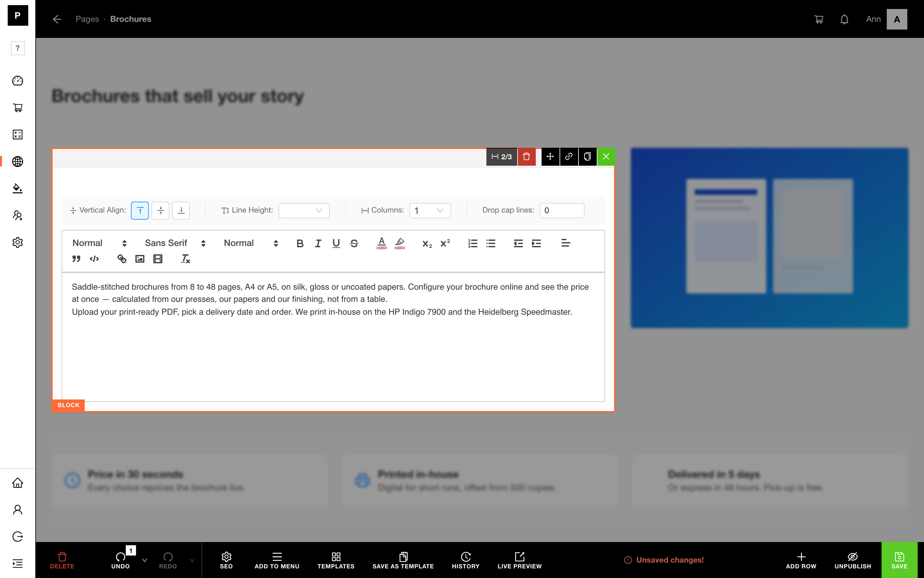Open the Columns dropdown
The image size is (924, 578).
pyautogui.click(x=430, y=211)
